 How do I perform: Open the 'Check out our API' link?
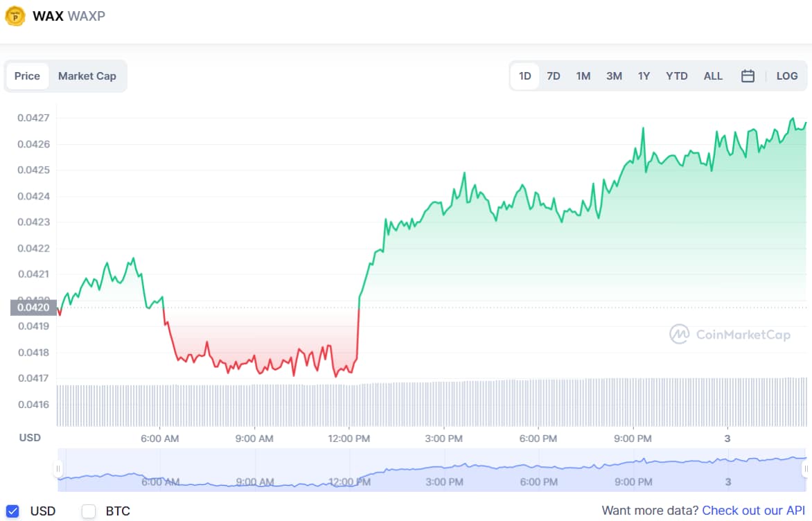(x=753, y=511)
